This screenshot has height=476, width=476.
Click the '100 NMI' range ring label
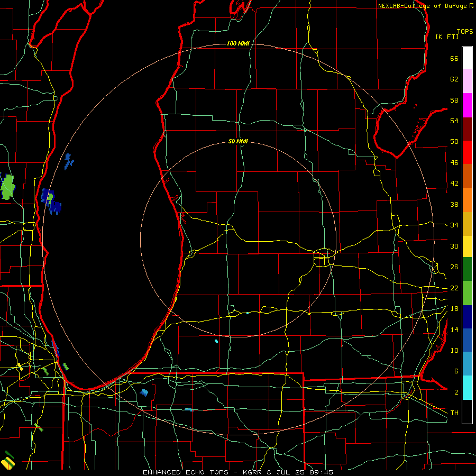238,44
